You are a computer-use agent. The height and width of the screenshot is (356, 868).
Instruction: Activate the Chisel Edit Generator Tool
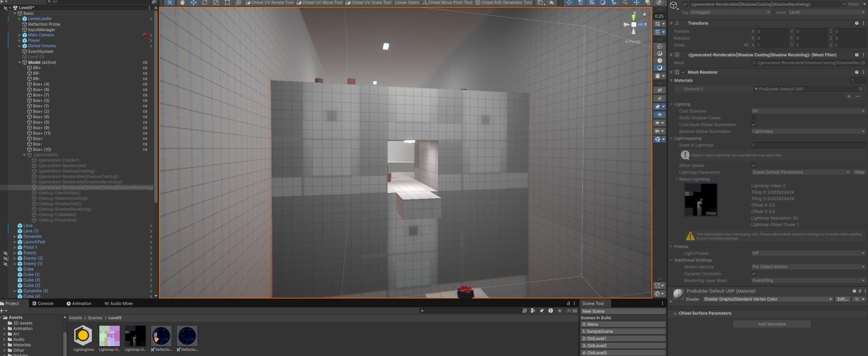504,3
